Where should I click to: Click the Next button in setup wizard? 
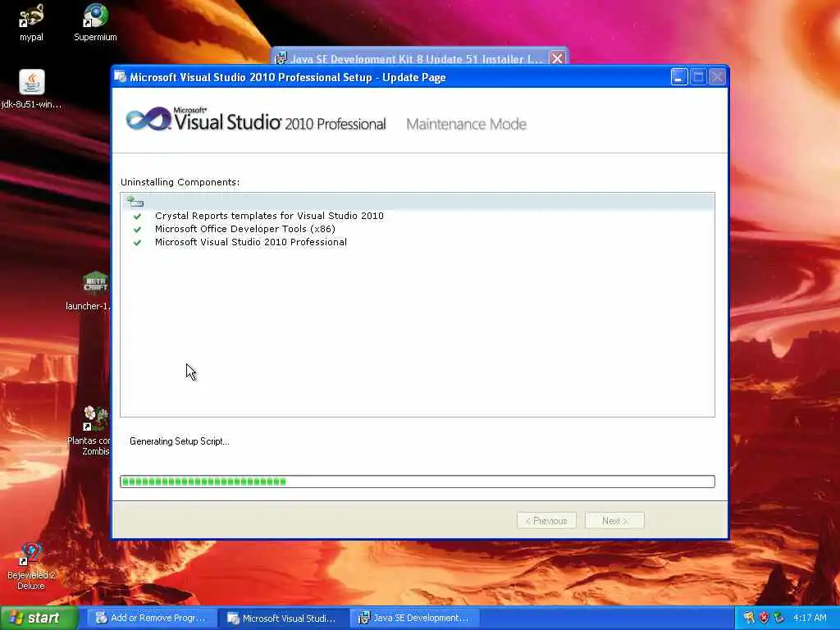point(614,521)
